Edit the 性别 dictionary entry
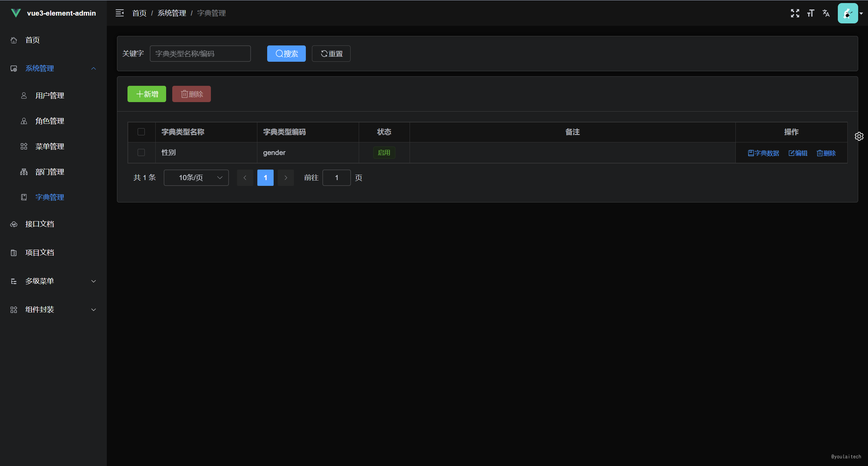 pos(798,153)
